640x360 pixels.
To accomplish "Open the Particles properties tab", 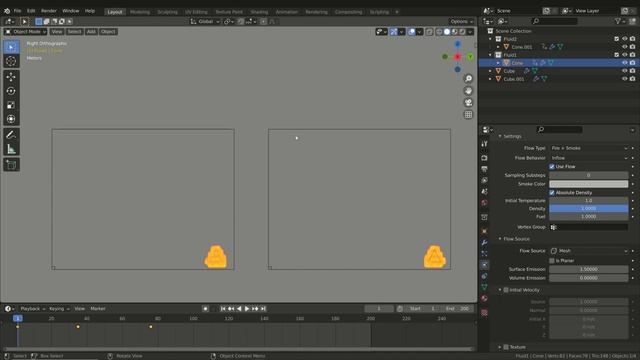I will [x=484, y=253].
